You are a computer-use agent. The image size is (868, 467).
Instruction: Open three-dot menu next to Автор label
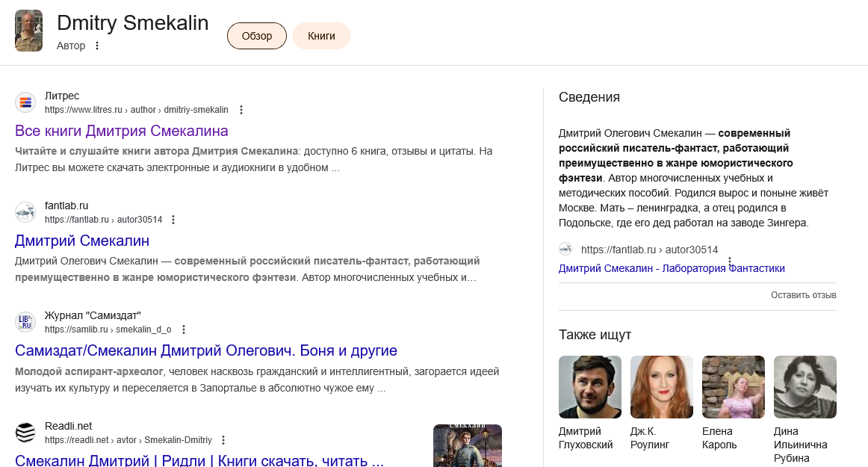tap(96, 46)
